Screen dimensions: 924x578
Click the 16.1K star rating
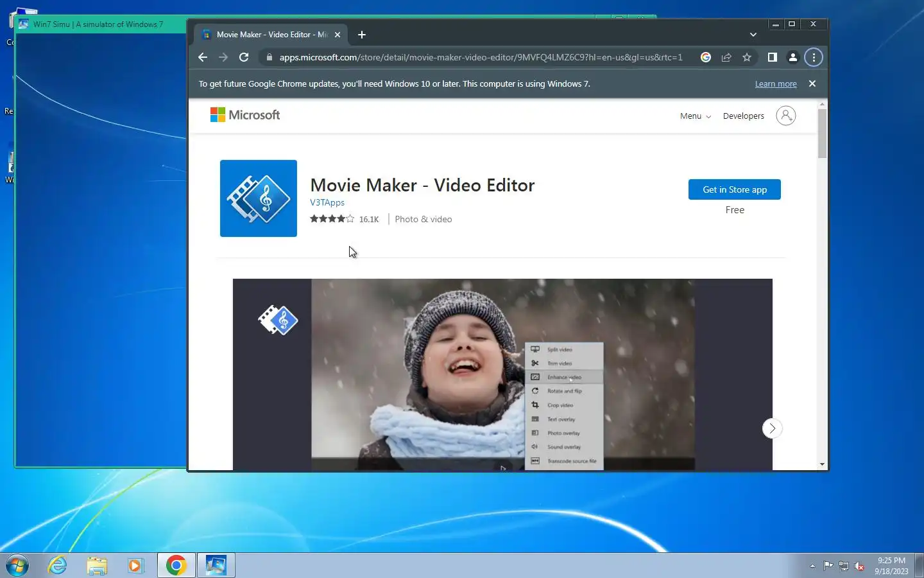pos(345,219)
